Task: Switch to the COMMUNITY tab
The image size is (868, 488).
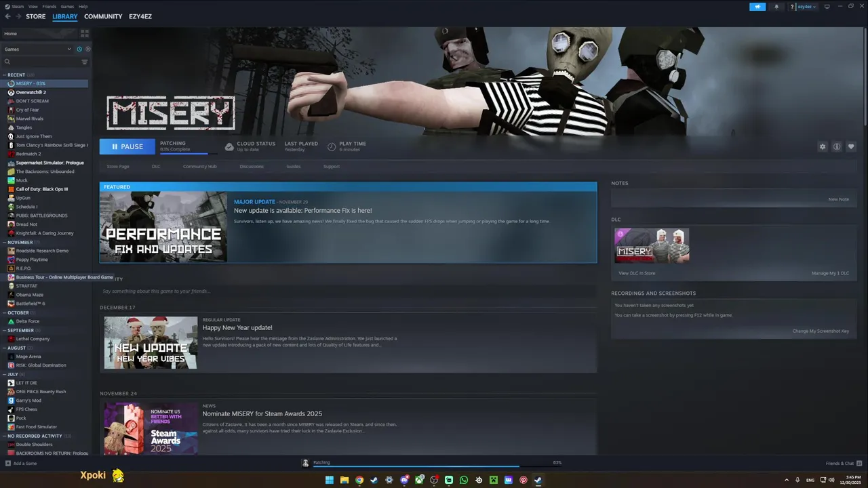Action: [x=103, y=16]
